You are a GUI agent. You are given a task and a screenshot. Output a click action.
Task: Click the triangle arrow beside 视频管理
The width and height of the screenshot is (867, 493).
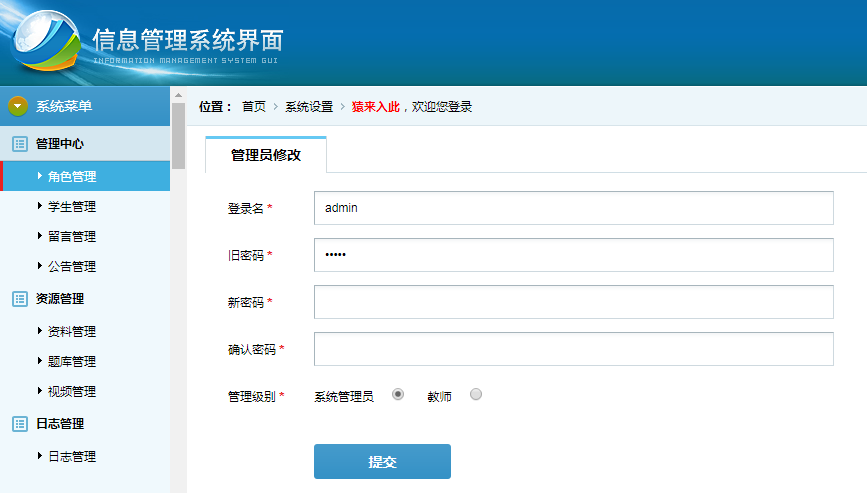40,390
